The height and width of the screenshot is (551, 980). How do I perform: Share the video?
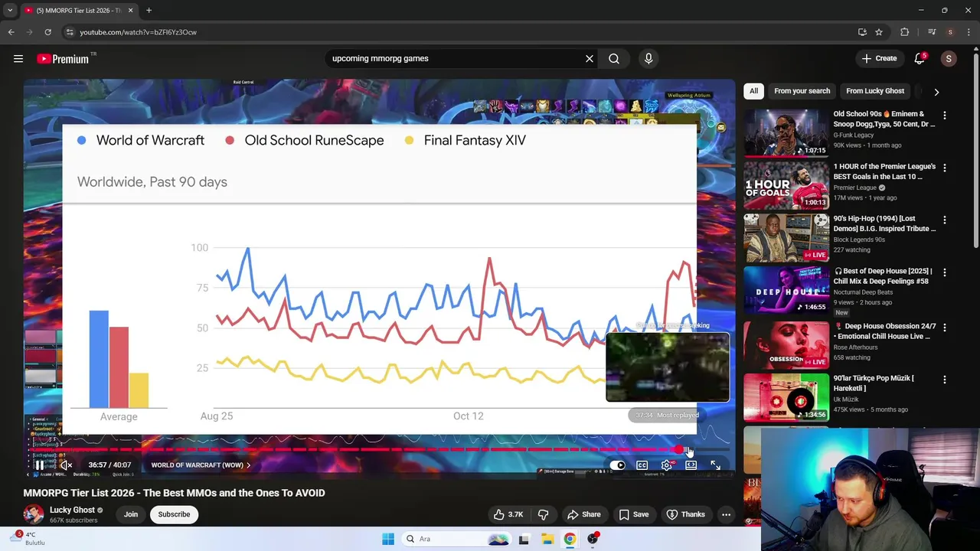pyautogui.click(x=584, y=514)
